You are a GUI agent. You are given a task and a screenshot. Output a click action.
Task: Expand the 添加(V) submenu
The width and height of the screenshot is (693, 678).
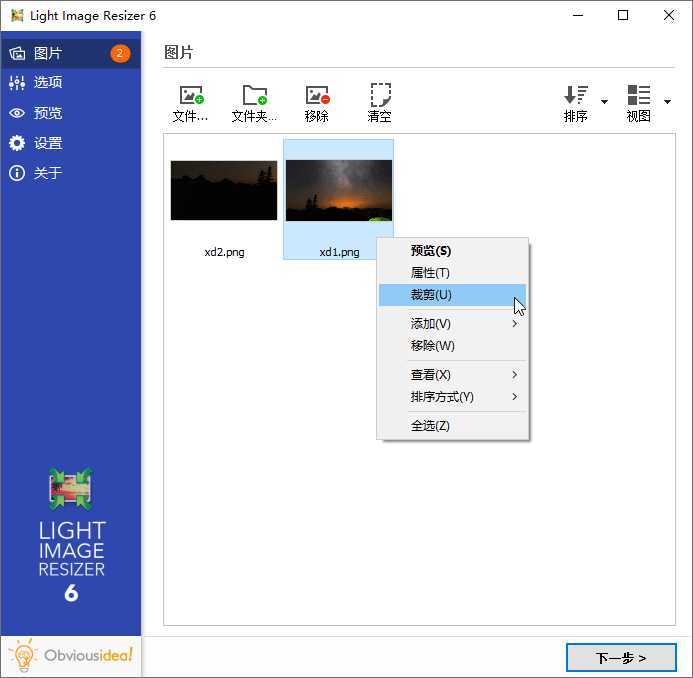click(452, 324)
